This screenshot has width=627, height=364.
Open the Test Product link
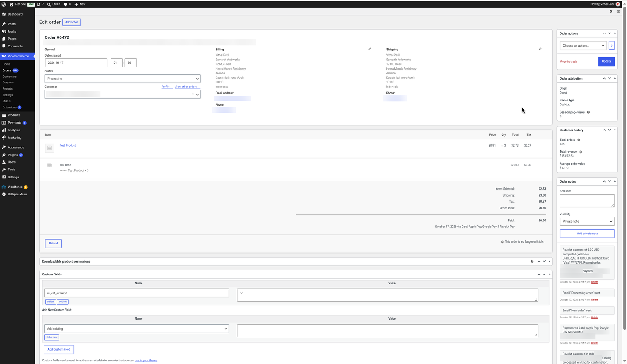click(x=67, y=145)
